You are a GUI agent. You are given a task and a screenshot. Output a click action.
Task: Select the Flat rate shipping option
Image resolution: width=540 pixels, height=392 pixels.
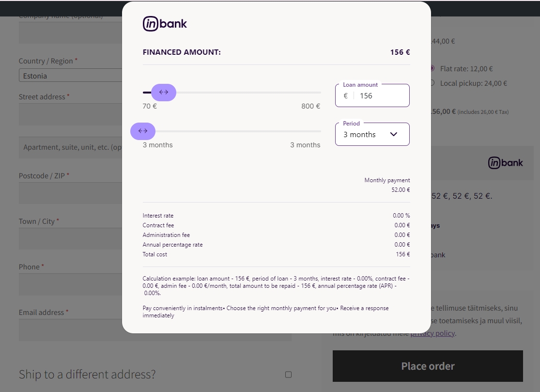coord(432,69)
